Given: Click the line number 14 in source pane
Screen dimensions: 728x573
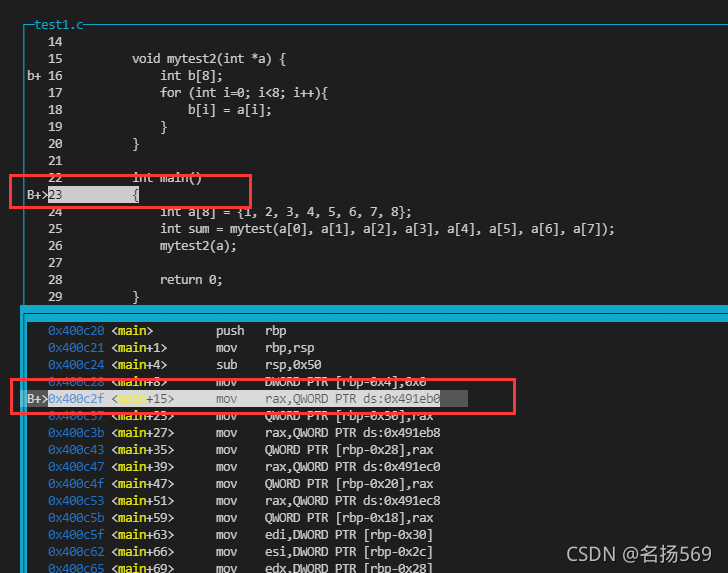Looking at the screenshot, I should point(55,42).
